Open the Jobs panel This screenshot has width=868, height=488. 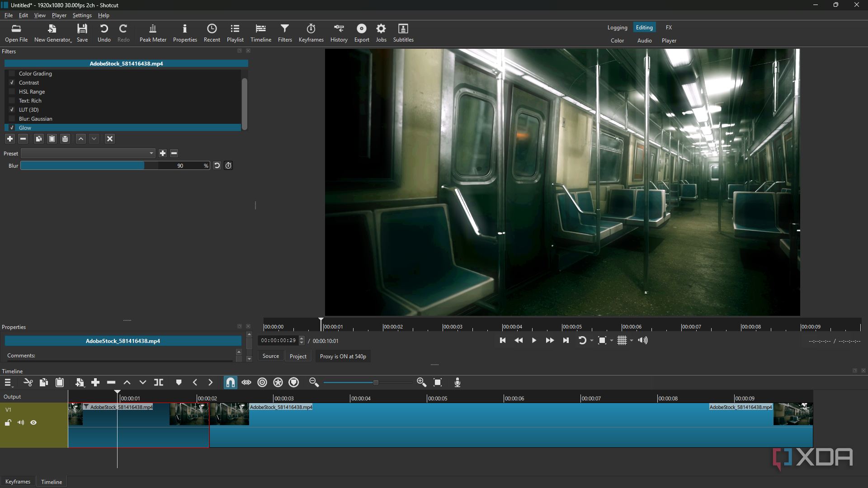point(381,33)
